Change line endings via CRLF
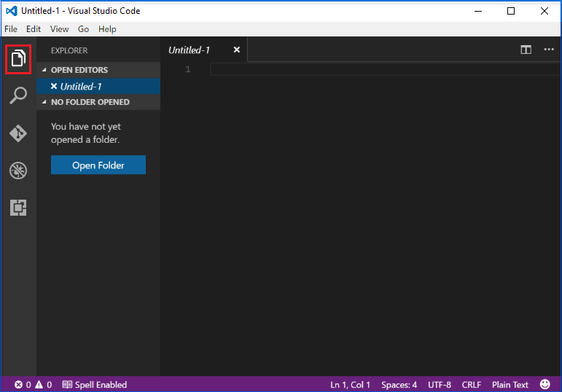This screenshot has height=392, width=562. coord(471,385)
